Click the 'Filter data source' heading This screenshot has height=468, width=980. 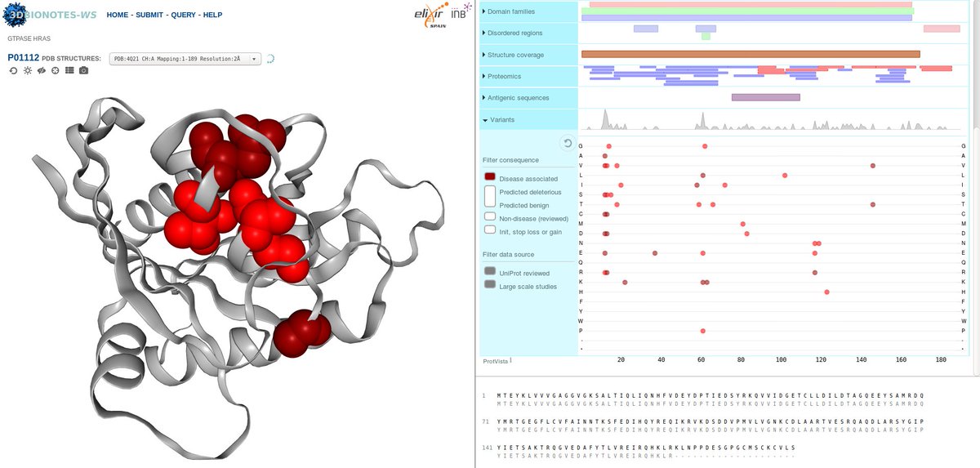coord(510,255)
